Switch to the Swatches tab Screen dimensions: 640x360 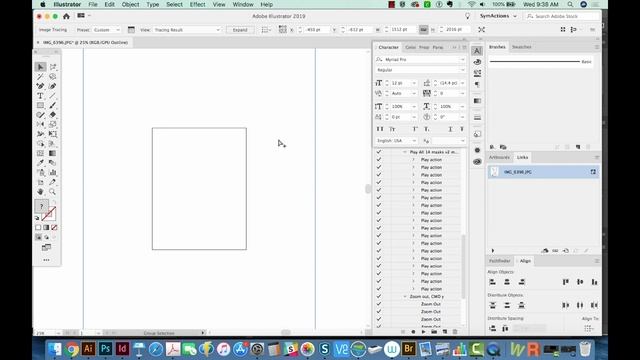[521, 47]
